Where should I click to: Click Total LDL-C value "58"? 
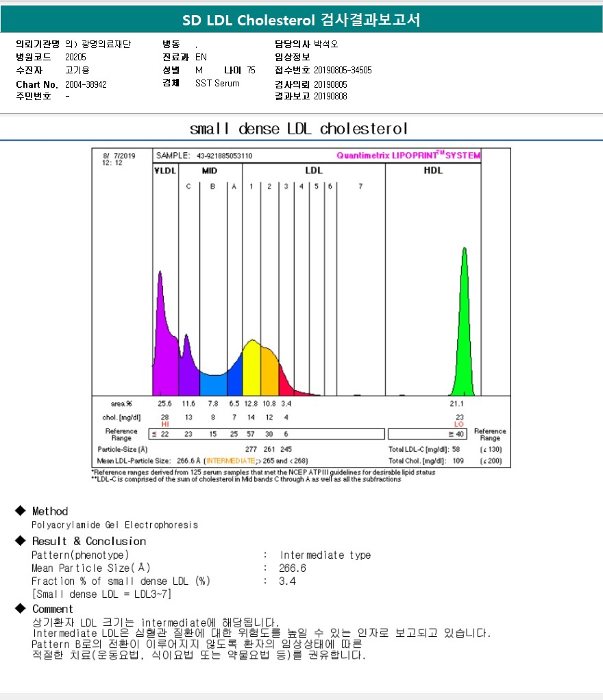tap(456, 449)
